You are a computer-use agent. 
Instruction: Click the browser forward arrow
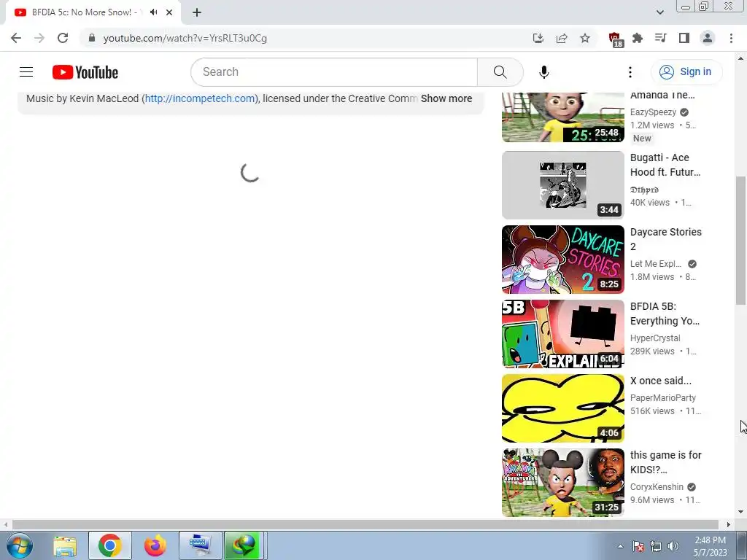[x=39, y=38]
